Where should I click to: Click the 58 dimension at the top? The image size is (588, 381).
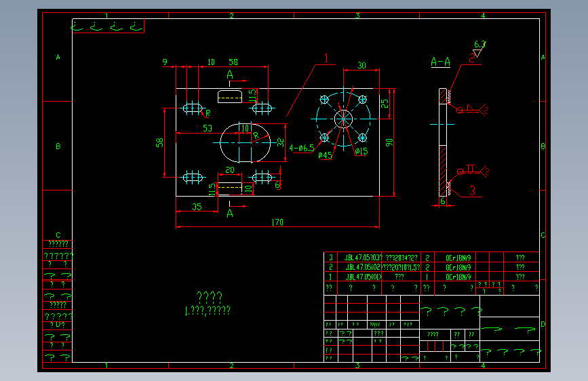click(233, 62)
